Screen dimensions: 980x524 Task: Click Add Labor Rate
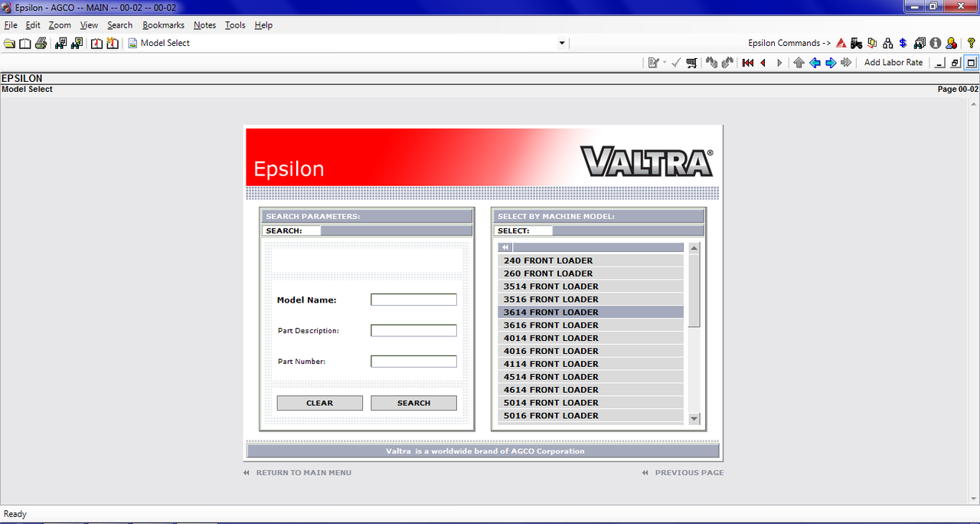pos(893,63)
